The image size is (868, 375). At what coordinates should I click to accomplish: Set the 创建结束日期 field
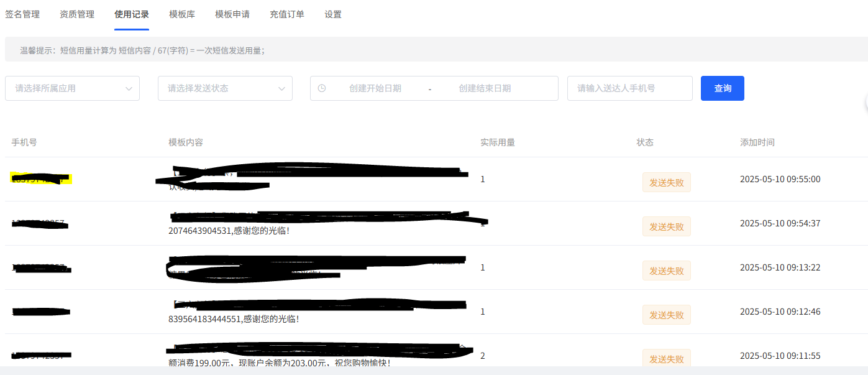(x=485, y=88)
